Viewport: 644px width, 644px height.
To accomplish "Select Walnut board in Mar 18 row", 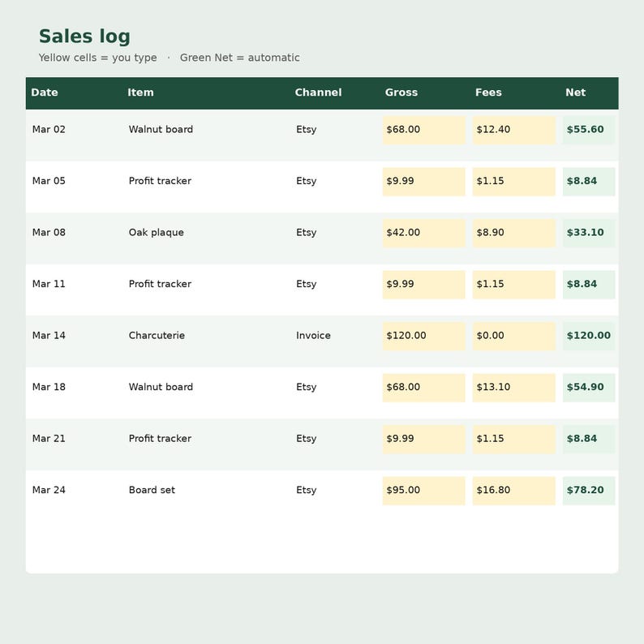I will (161, 387).
